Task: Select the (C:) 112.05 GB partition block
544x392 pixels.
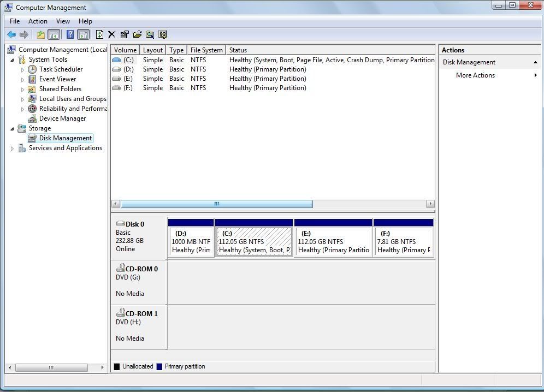Action: 254,238
